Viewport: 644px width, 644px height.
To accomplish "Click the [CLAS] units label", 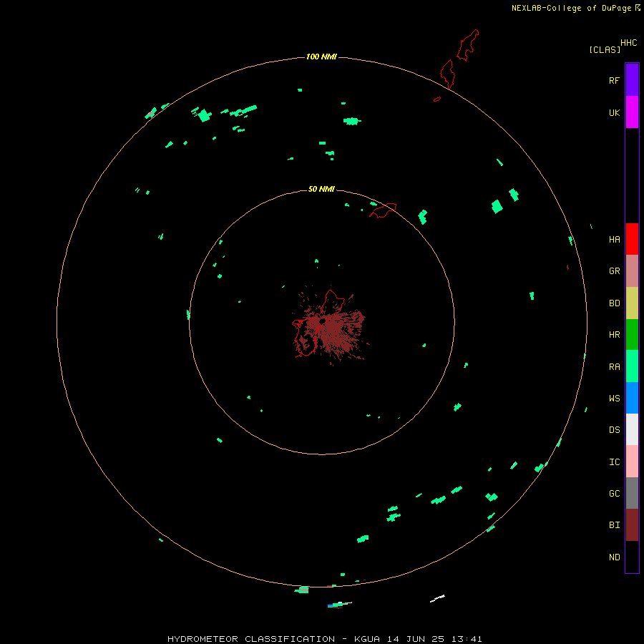I will point(605,49).
